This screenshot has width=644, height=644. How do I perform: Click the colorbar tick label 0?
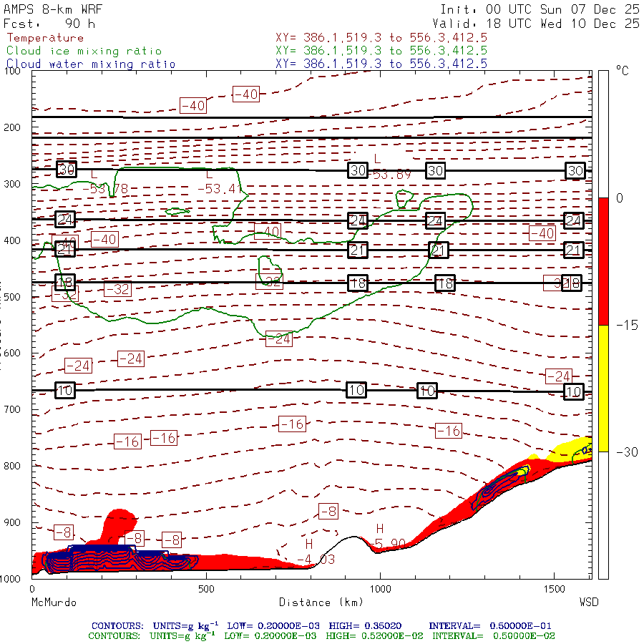coord(620,198)
